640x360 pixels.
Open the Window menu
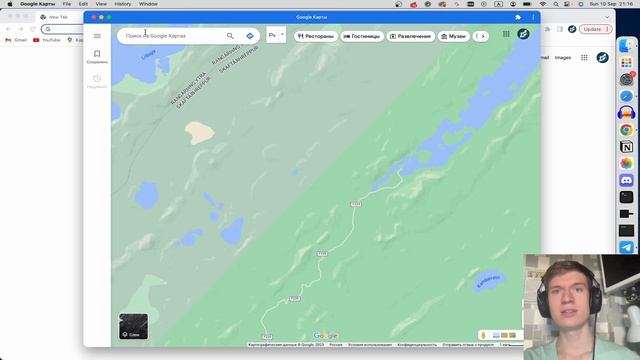pyautogui.click(x=148, y=4)
